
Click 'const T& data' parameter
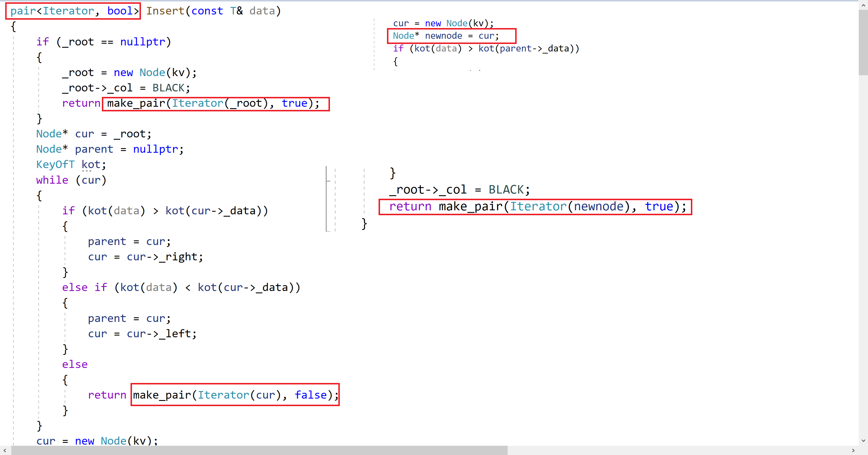233,11
